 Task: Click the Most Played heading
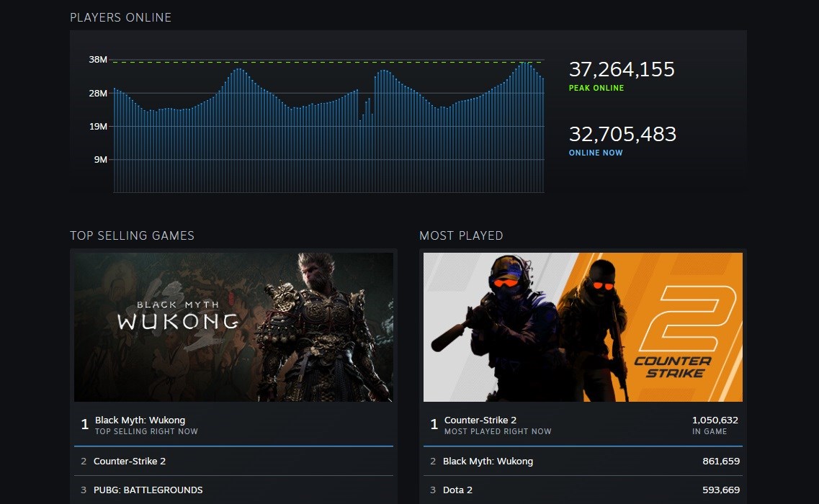[x=461, y=235]
